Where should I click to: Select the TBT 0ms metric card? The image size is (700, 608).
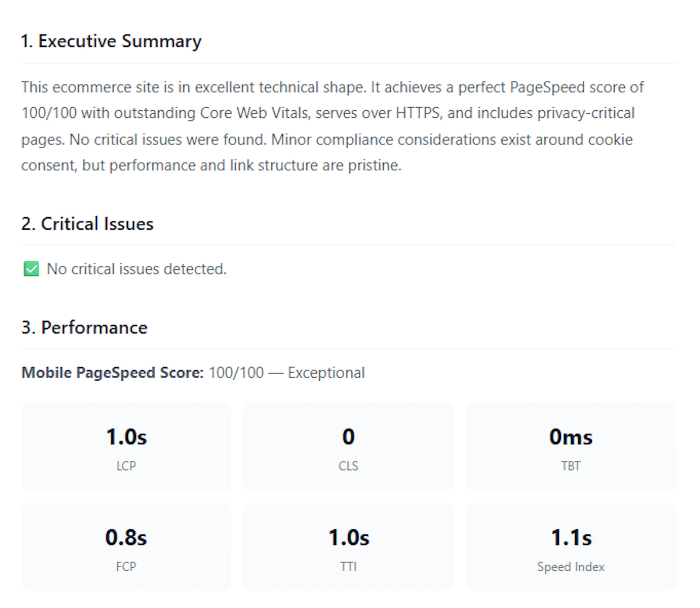[x=571, y=447]
